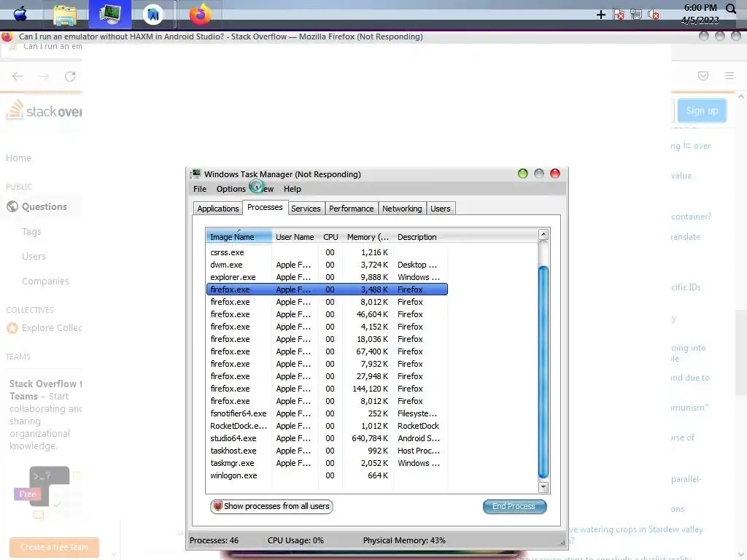
Task: Open the Options menu in Task Manager
Action: point(231,189)
